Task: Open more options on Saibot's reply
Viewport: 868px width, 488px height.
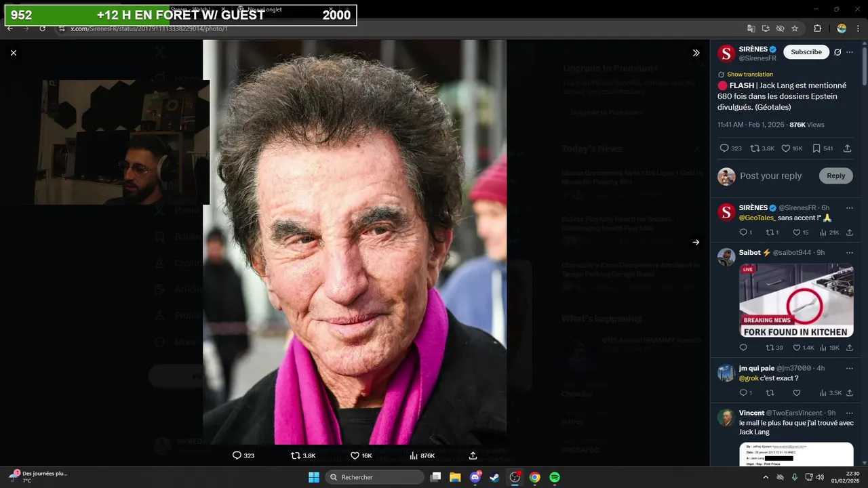Action: pos(850,252)
